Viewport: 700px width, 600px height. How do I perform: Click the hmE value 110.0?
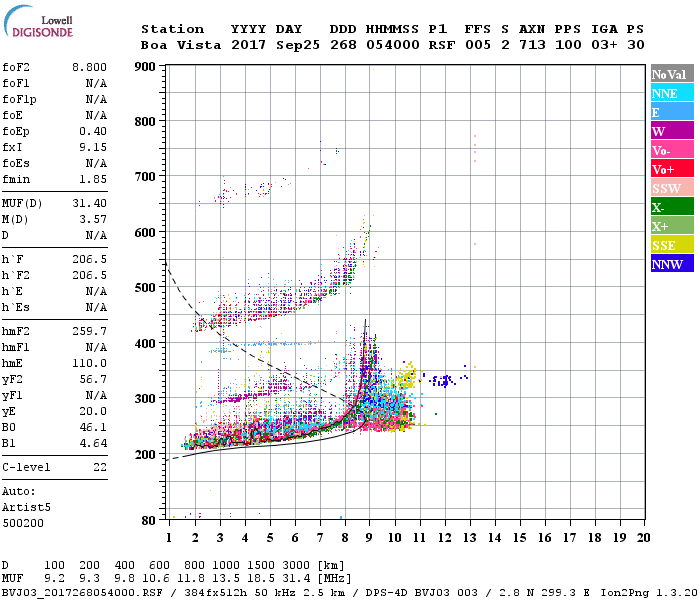tap(89, 363)
